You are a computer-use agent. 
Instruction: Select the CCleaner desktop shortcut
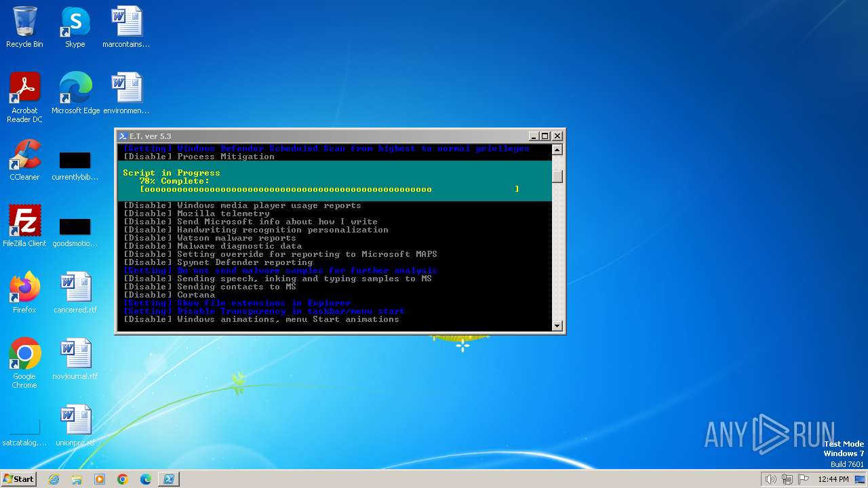(x=24, y=160)
